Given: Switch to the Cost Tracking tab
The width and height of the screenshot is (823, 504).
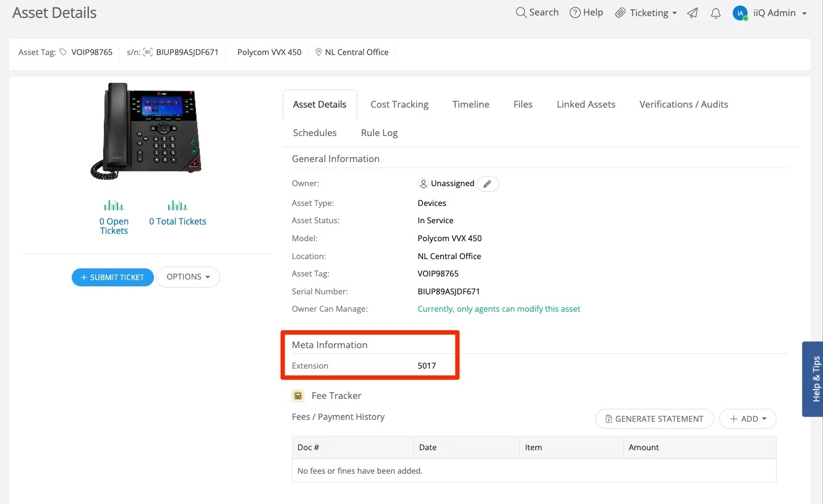Looking at the screenshot, I should (x=399, y=105).
